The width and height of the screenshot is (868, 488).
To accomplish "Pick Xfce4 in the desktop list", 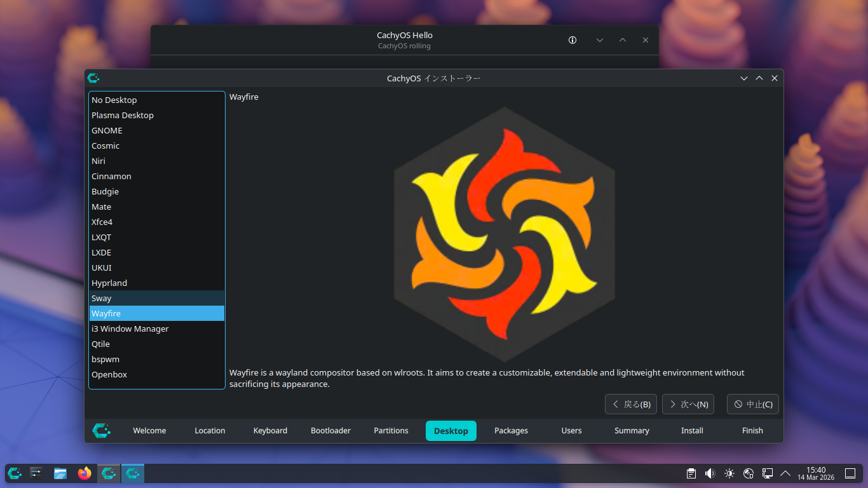I will tap(157, 222).
